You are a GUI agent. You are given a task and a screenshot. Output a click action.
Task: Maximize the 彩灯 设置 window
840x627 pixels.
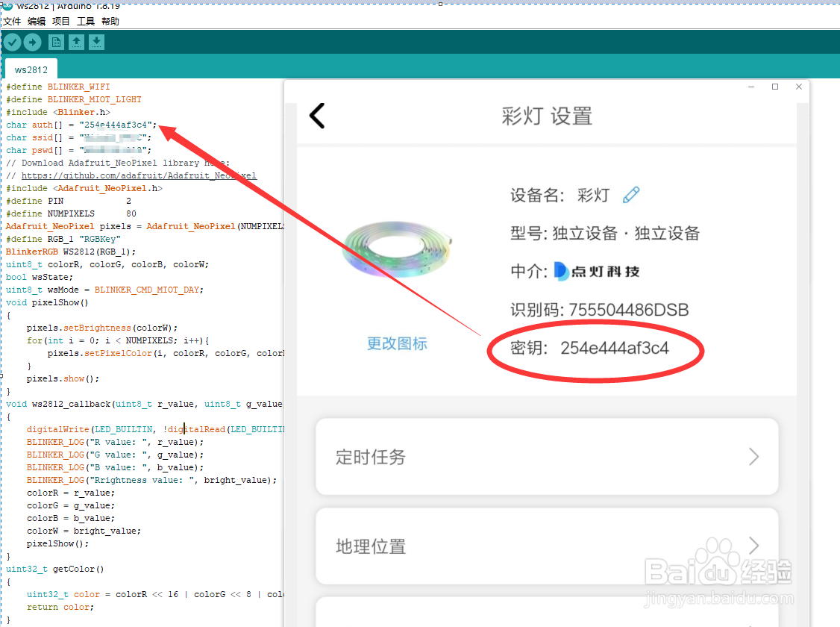[x=774, y=87]
